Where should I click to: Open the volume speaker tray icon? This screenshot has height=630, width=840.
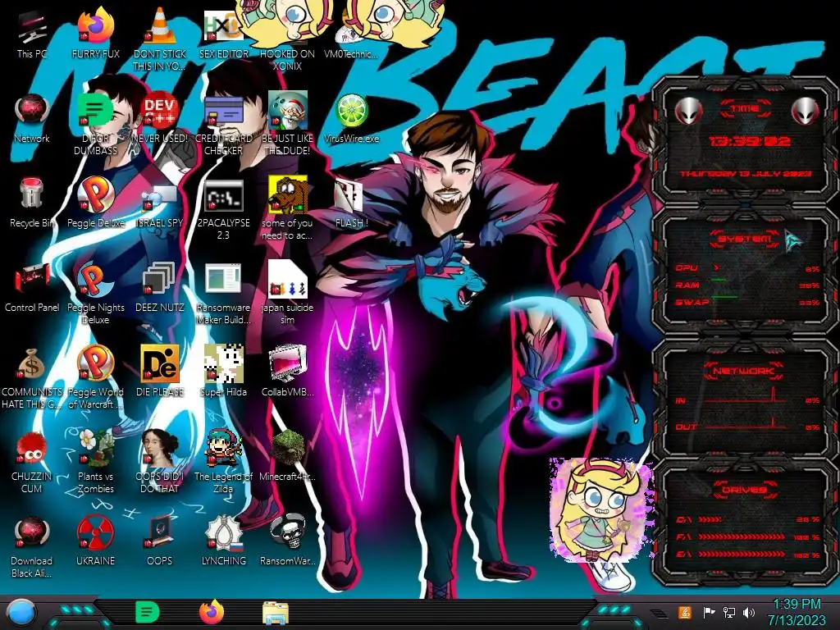[x=748, y=612]
